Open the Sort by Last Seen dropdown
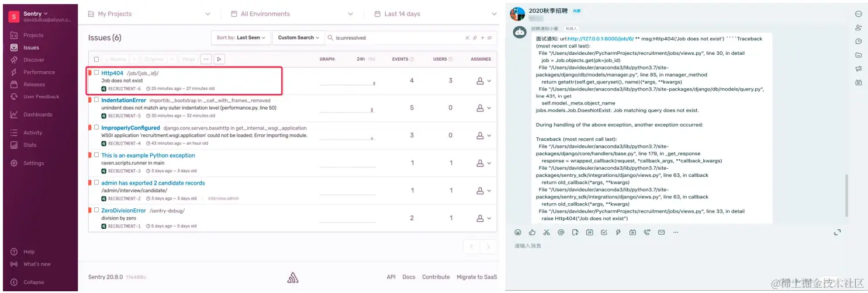868x293 pixels. [x=241, y=37]
